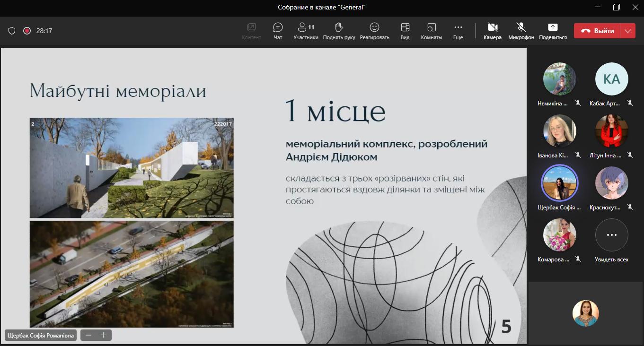Image resolution: width=644 pixels, height=346 pixels.
Task: Click the slide heading Майбутні меморіали
Action: coord(118,91)
